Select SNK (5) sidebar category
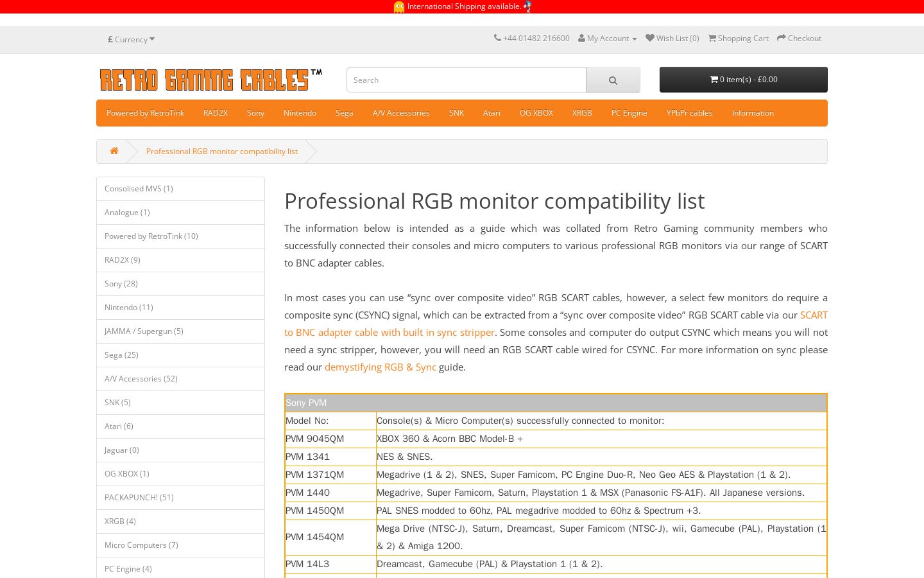 [x=180, y=403]
